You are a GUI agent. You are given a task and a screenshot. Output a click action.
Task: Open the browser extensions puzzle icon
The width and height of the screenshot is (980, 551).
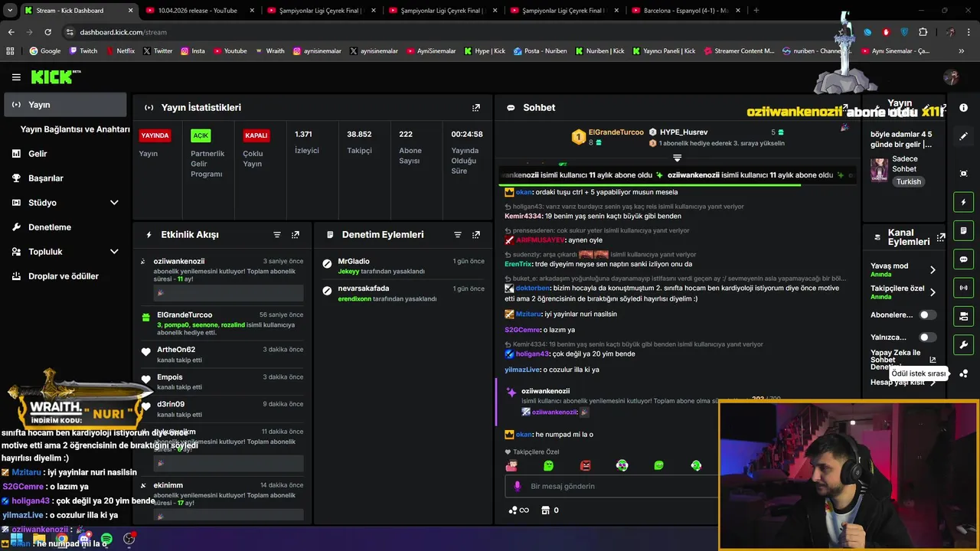click(x=923, y=32)
